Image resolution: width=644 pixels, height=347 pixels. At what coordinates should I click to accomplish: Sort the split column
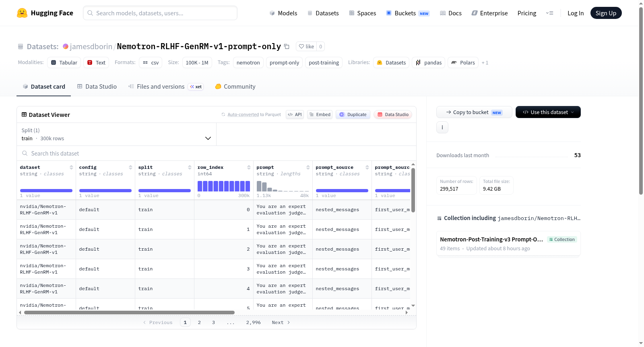click(190, 167)
